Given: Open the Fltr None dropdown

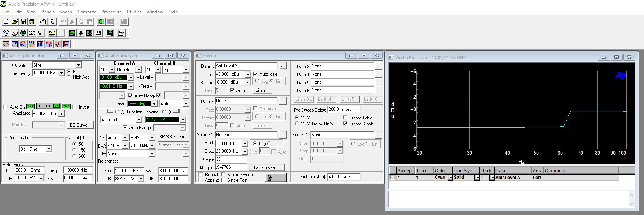Looking at the screenshot, I should pyautogui.click(x=152, y=154).
